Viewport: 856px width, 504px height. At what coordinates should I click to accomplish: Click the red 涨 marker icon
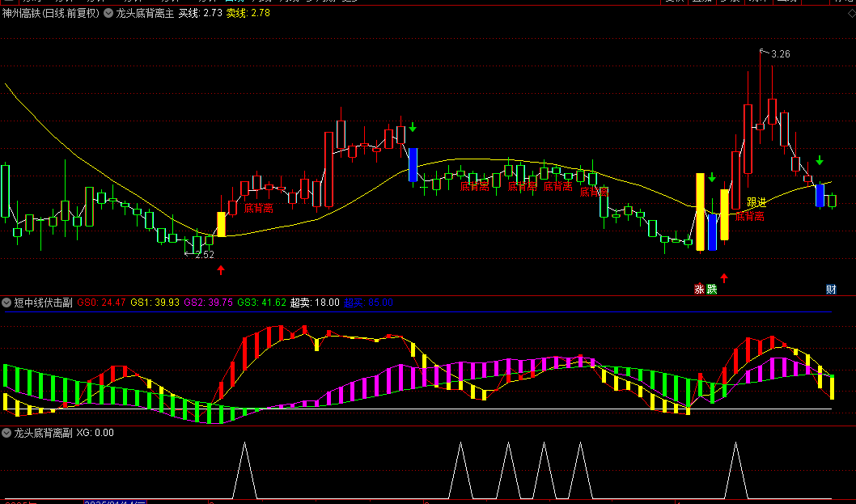[x=699, y=289]
